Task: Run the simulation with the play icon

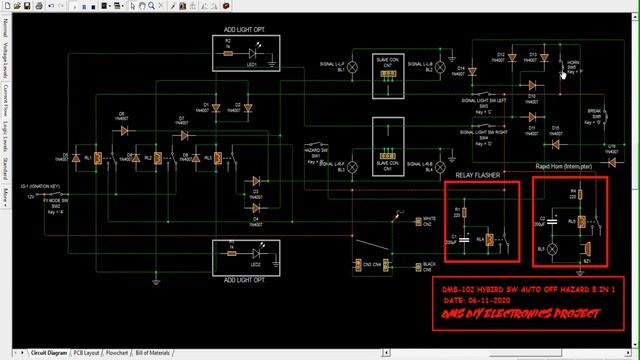Action: click(75, 6)
